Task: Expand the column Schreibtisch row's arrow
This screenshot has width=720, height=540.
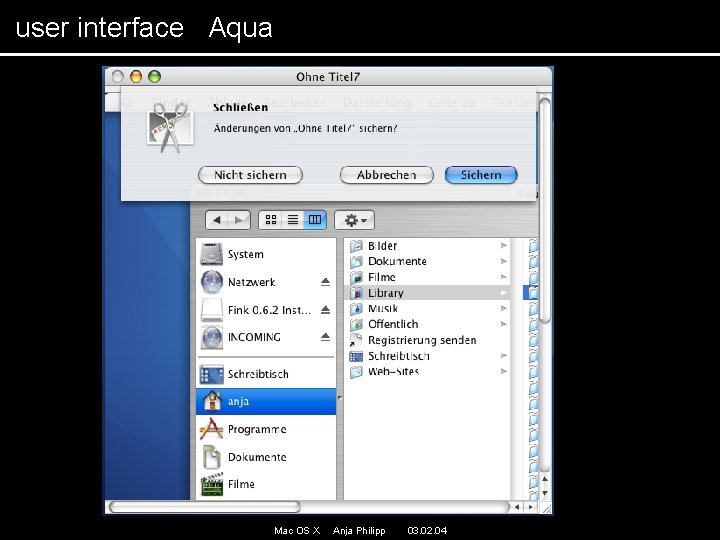Action: pos(503,356)
